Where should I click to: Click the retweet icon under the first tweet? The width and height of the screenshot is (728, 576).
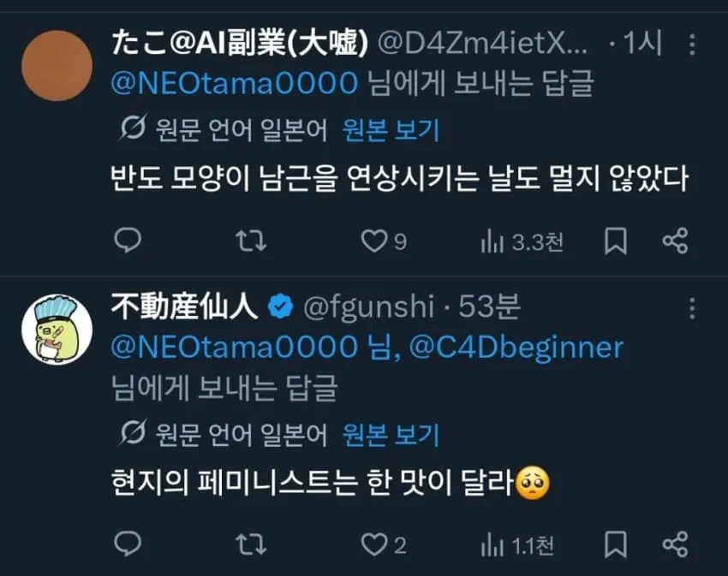point(251,241)
